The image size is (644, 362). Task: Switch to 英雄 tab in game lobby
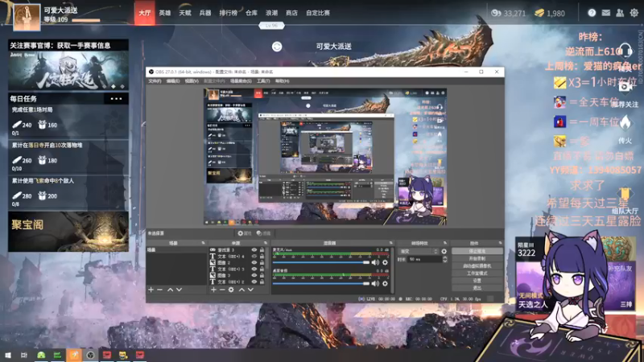165,13
